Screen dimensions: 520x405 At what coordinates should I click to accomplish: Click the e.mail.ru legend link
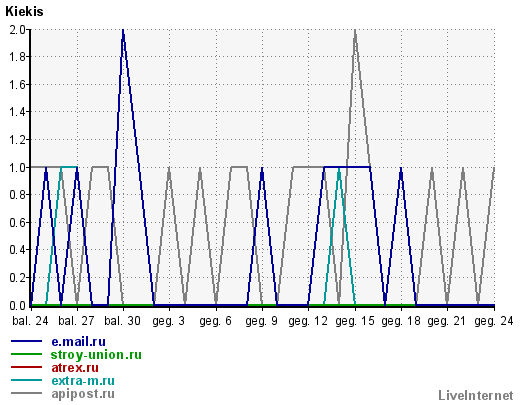(x=78, y=342)
